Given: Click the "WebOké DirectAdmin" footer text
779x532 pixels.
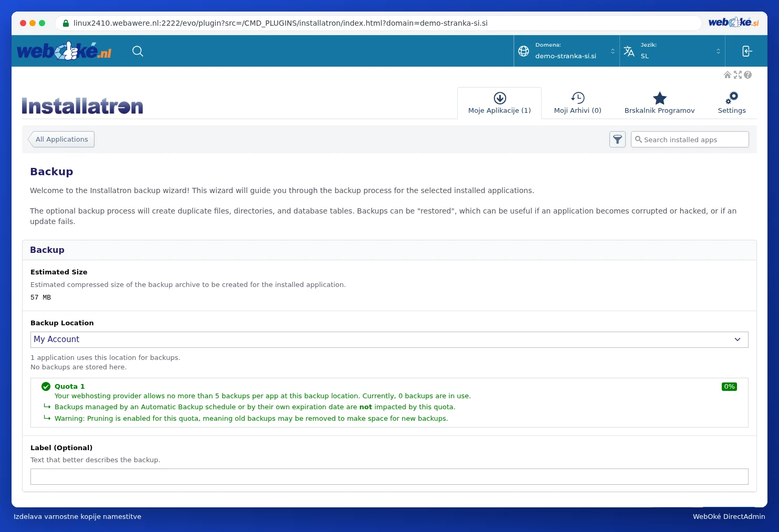Looking at the screenshot, I should [729, 516].
